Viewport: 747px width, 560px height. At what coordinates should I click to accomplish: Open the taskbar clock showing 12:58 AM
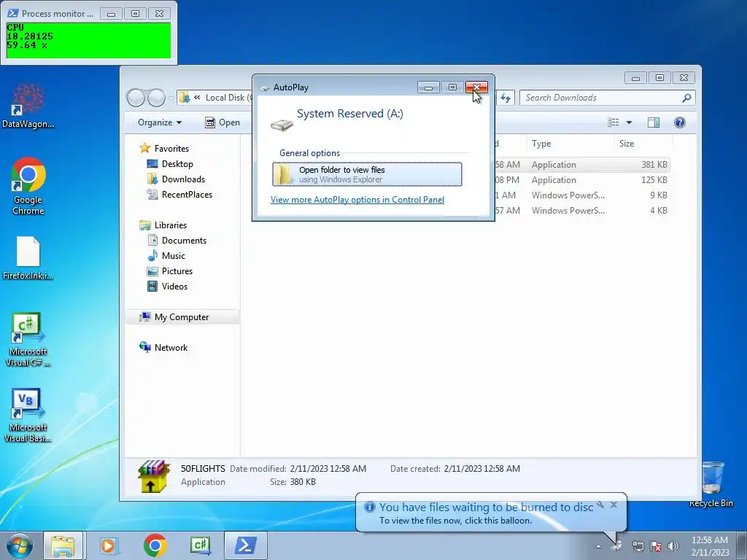tap(710, 546)
